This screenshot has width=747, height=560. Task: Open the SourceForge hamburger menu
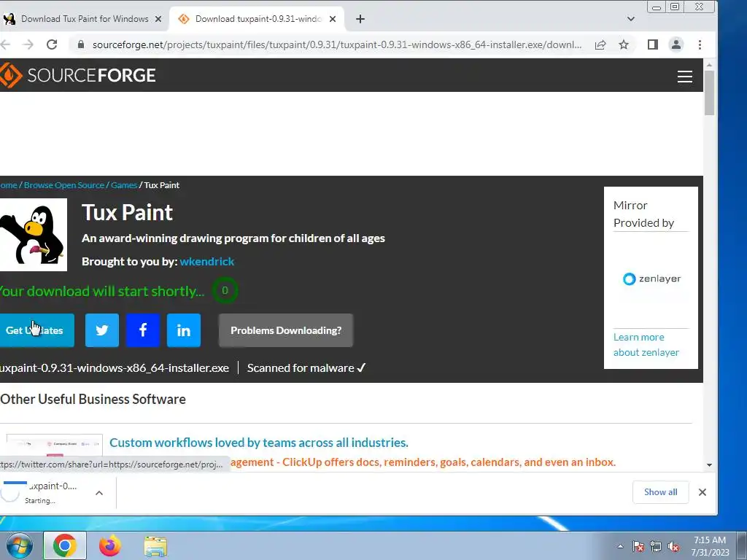click(684, 76)
